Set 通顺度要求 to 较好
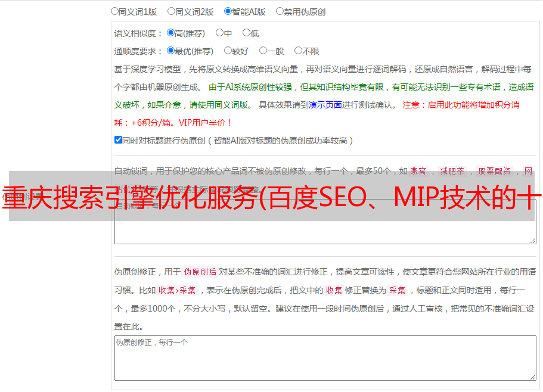Screen dimensions: 543x392 [228, 51]
